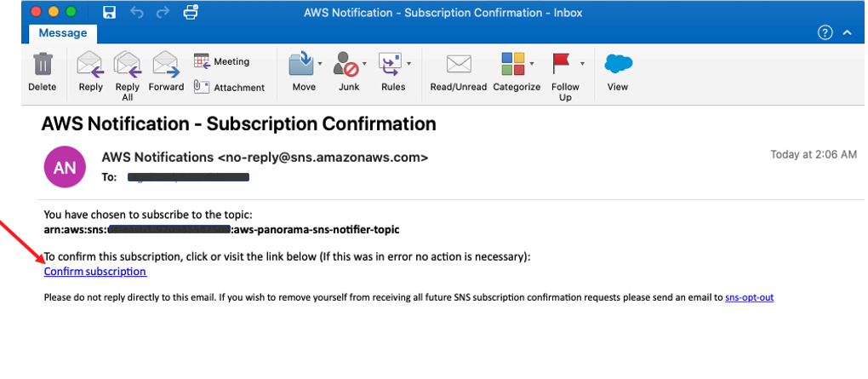Open the Junk dropdown menu
Screen dimensions: 868x379
[x=365, y=63]
